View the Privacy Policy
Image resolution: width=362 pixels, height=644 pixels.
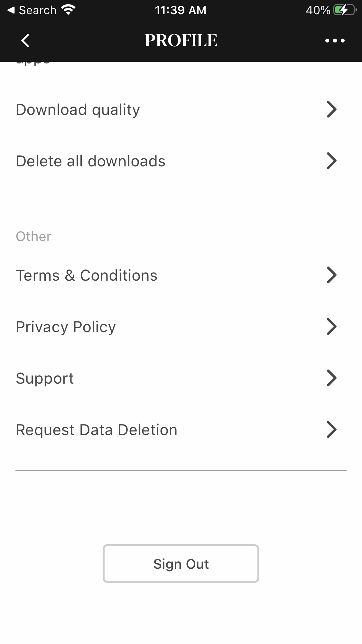coord(66,327)
